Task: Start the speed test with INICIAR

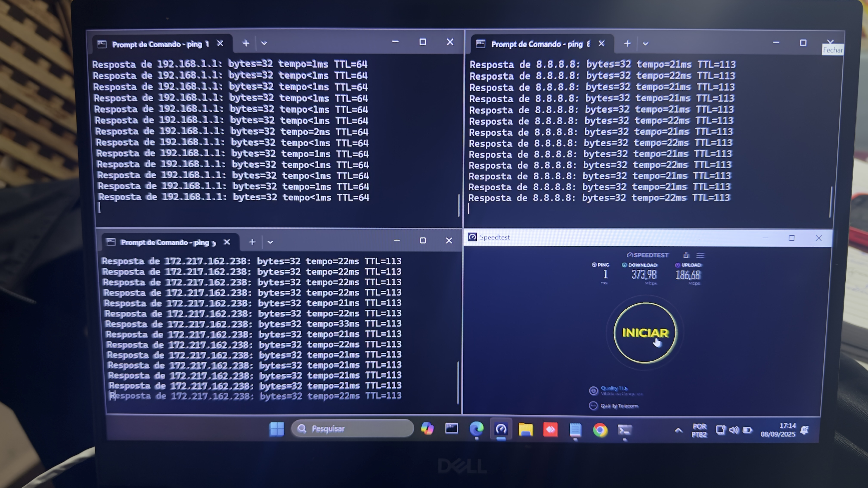Action: coord(645,333)
